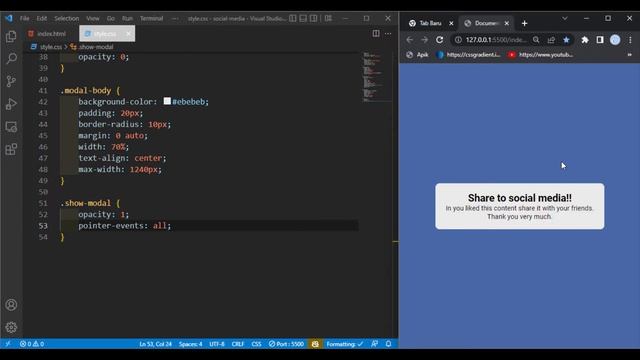Open the feedback icon in status bar
Viewport: 640px width, 360px height.
[x=374, y=344]
